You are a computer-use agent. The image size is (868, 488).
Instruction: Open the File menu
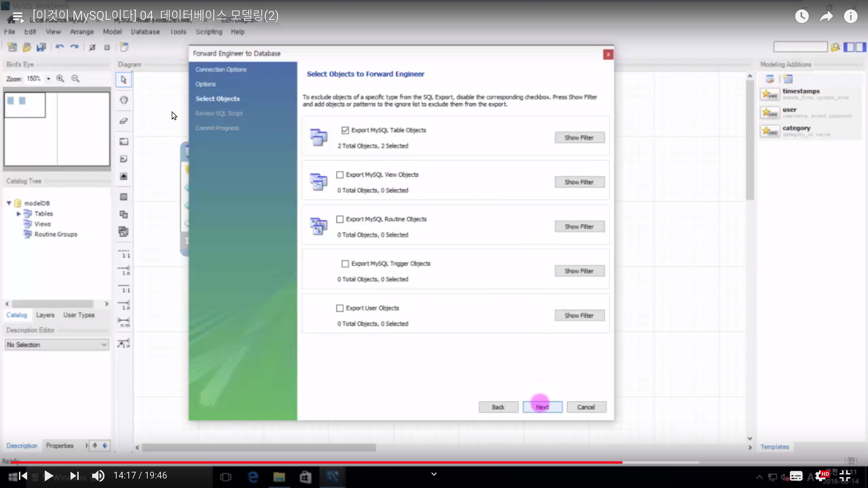tap(9, 32)
